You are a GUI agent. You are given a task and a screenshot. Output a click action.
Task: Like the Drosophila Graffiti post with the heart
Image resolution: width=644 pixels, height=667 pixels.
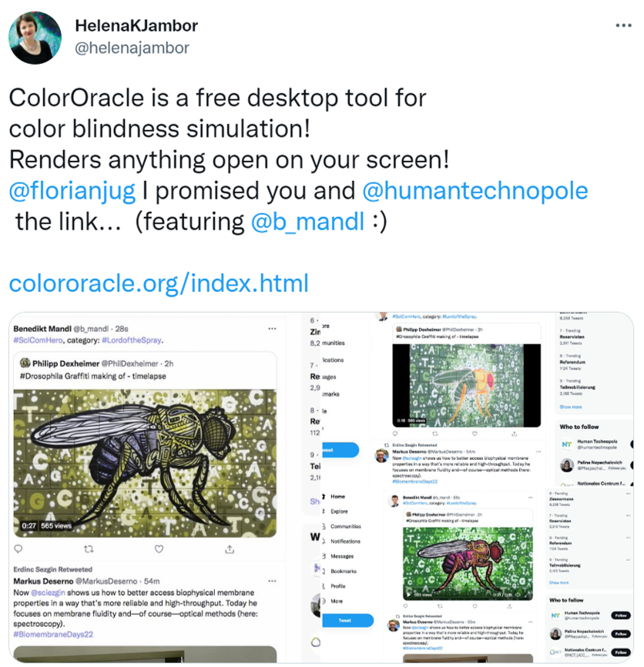pos(159,549)
